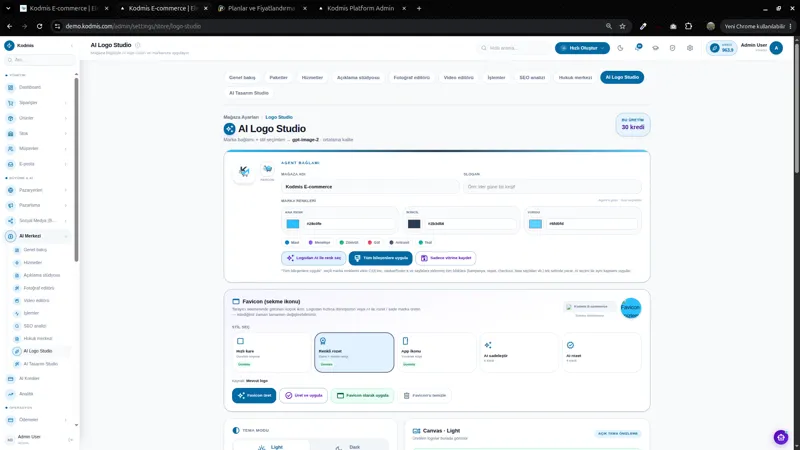Open the dark secondary color swatch
Screen dimensions: 800x450
pyautogui.click(x=414, y=223)
